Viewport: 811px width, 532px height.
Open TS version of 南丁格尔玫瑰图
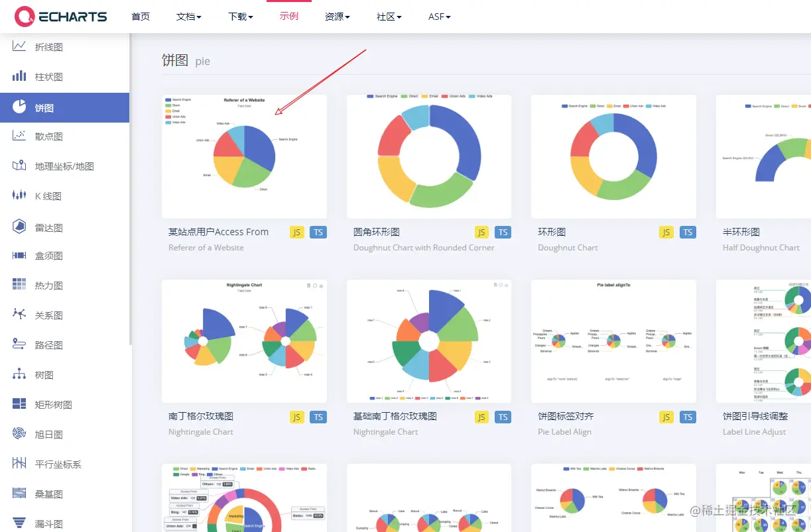[x=318, y=417]
